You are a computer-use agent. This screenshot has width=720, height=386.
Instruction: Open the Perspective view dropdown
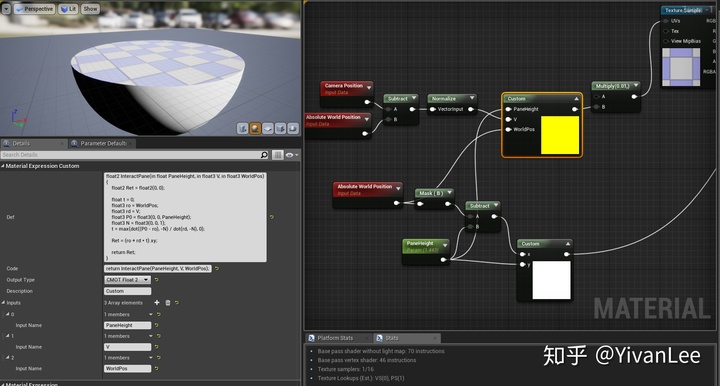pyautogui.click(x=34, y=9)
